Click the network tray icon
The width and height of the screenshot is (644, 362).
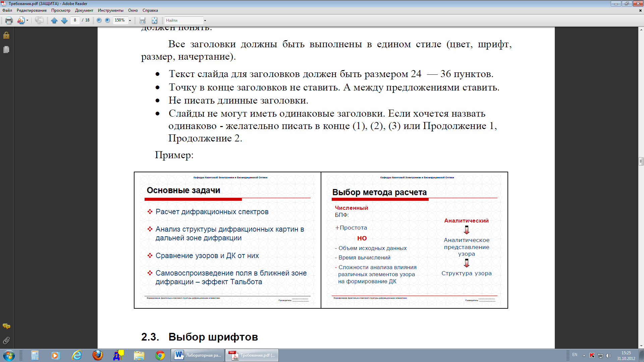(600, 356)
